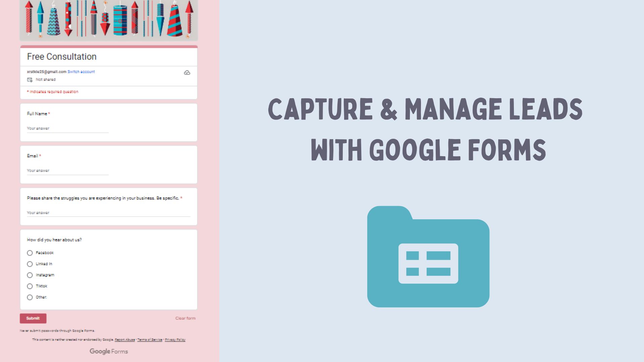644x362 pixels.
Task: Focus the Full Name answer field
Action: coord(67,129)
